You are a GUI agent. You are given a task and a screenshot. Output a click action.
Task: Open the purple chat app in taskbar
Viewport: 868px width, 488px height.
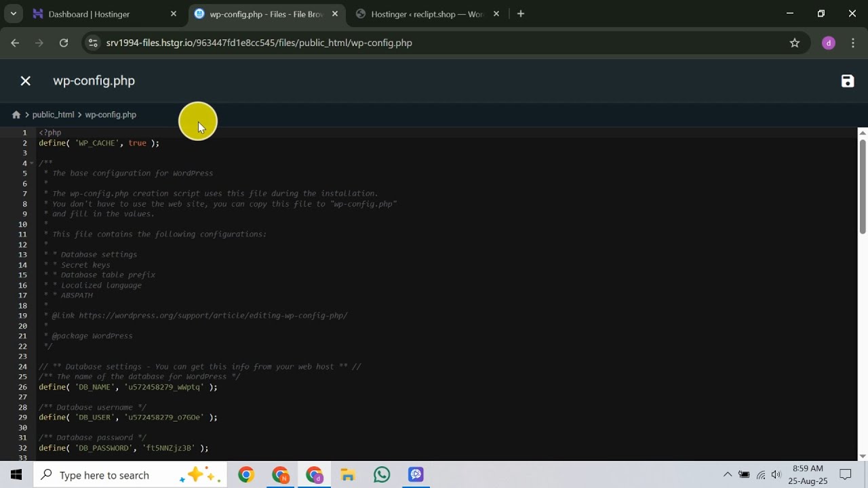[x=416, y=475]
